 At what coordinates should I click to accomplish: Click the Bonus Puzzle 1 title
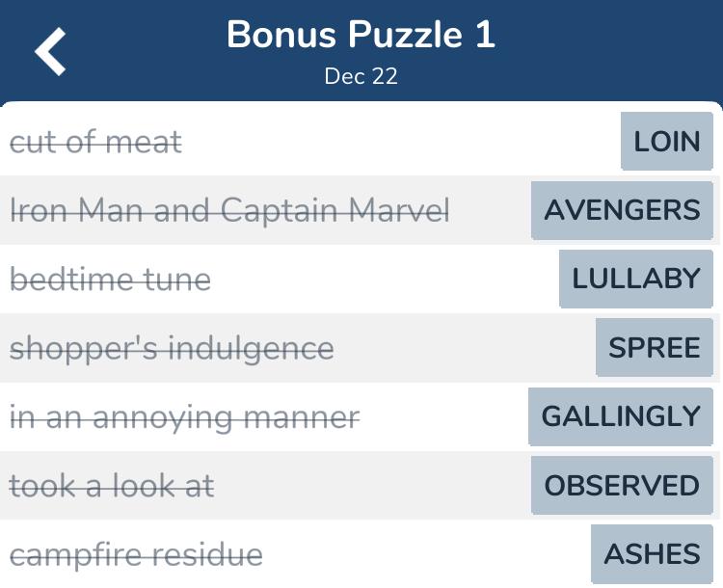[361, 35]
